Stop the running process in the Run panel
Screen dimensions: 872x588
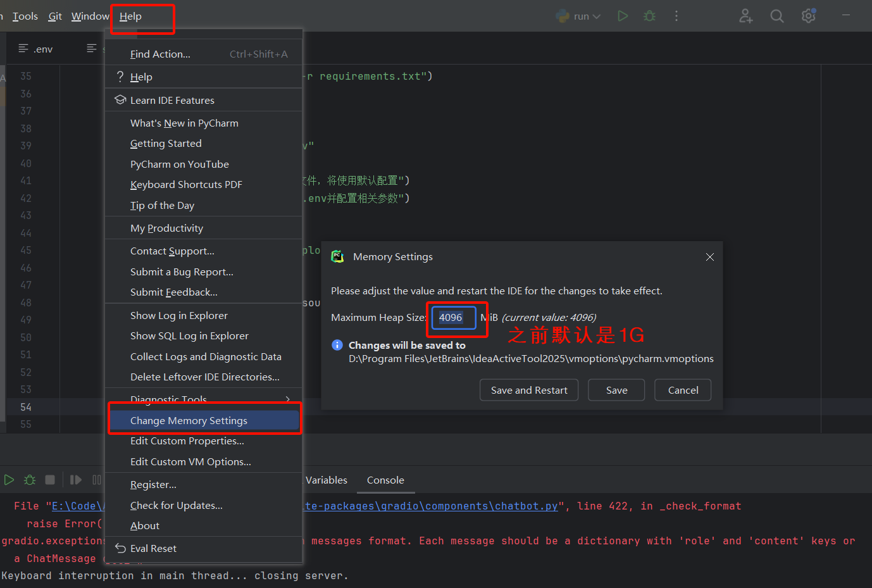(50, 480)
